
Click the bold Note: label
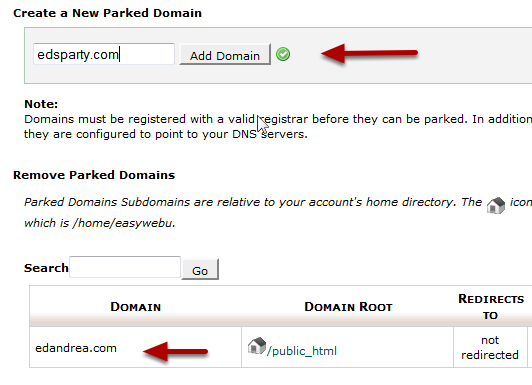click(x=41, y=104)
